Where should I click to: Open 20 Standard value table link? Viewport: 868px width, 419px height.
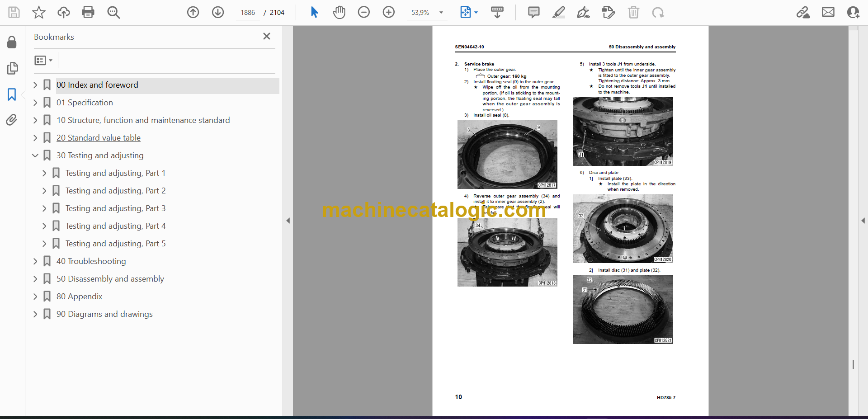coord(99,138)
